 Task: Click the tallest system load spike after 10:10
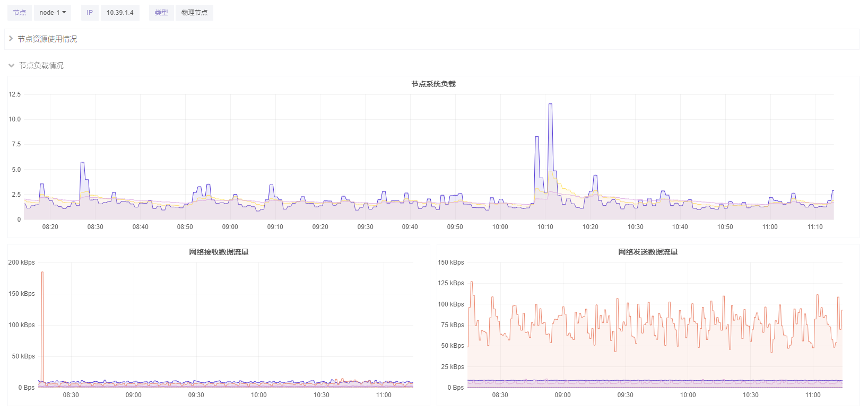[x=550, y=105]
